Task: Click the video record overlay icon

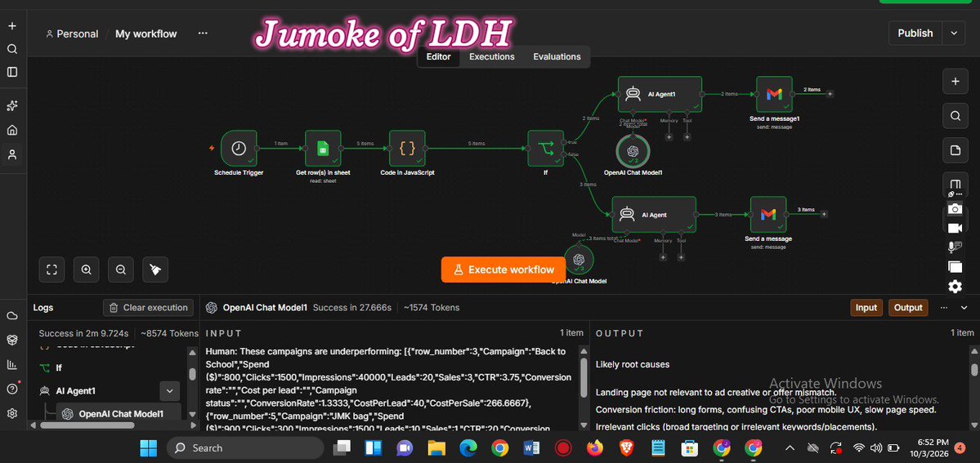Action: [955, 228]
